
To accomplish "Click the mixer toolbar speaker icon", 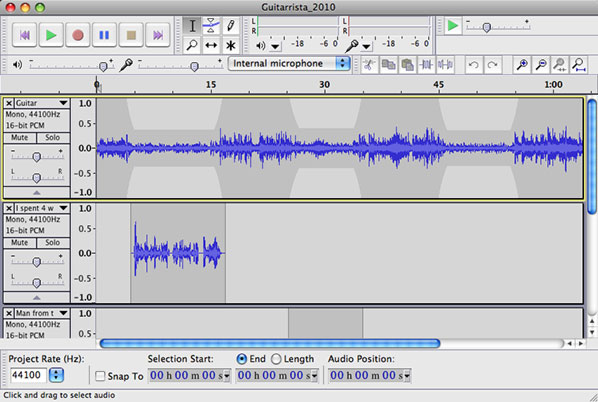I will pyautogui.click(x=17, y=65).
